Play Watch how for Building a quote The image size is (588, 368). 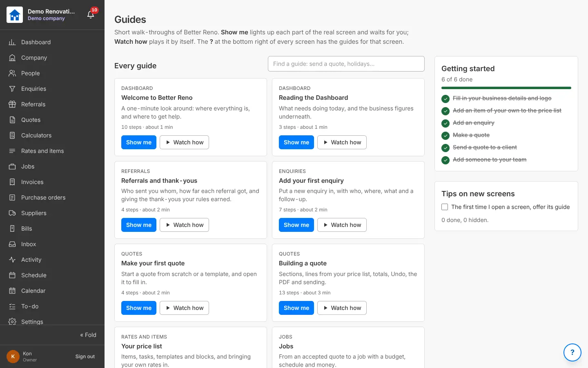[342, 308]
